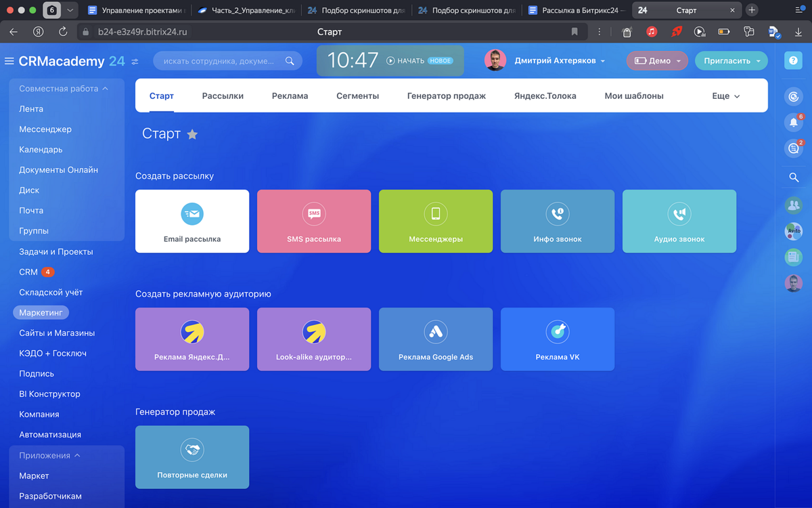Open the tab group dropdown near counter 6

[70, 10]
